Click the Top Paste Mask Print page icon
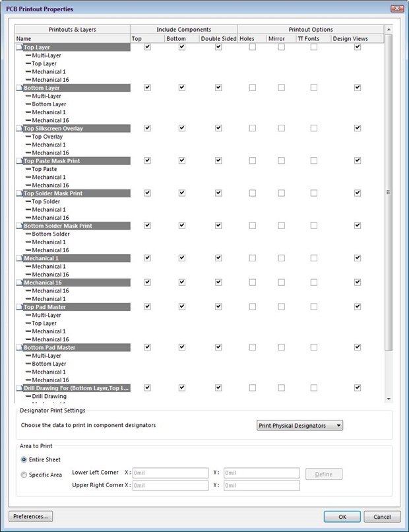The image size is (409, 532). point(19,161)
